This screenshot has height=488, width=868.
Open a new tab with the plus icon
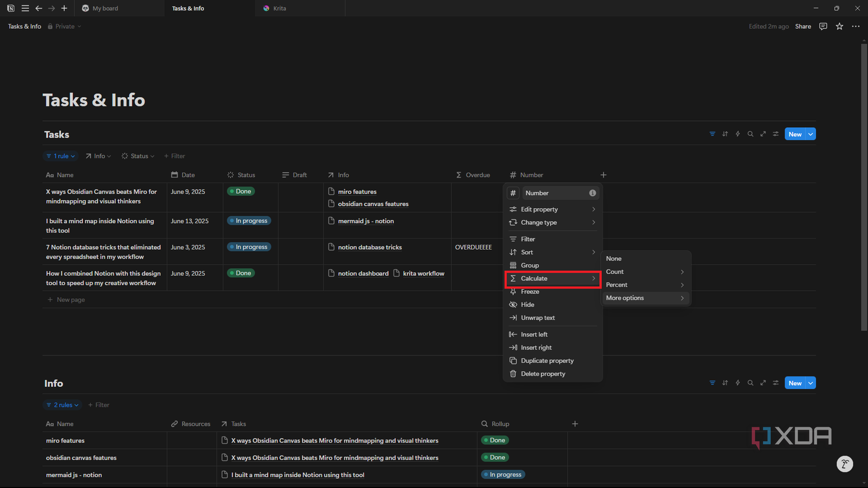point(64,8)
